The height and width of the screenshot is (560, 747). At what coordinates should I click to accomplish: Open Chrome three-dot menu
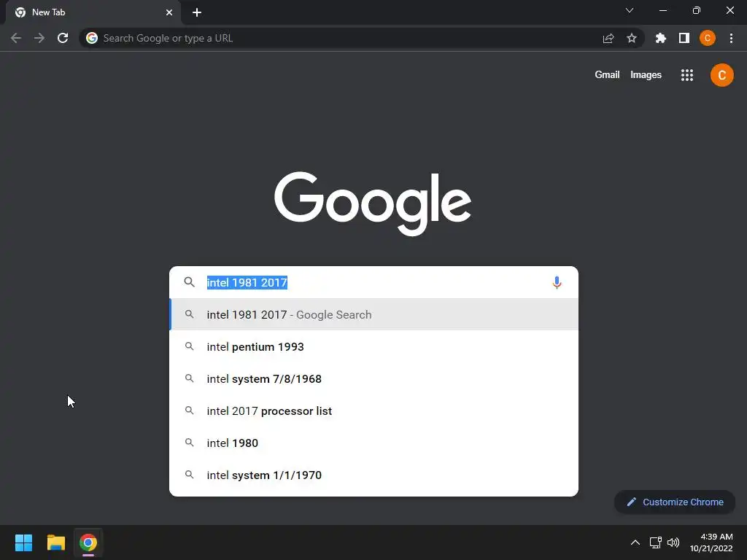click(731, 38)
